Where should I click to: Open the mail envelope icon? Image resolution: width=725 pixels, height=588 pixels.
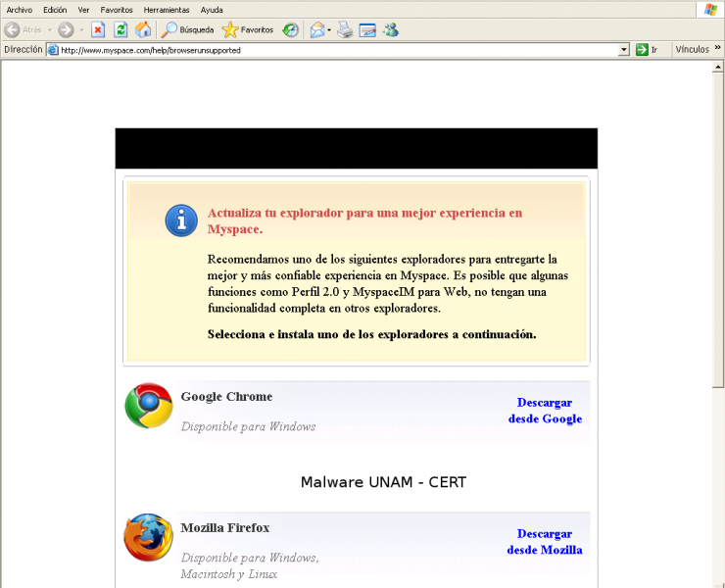click(317, 30)
